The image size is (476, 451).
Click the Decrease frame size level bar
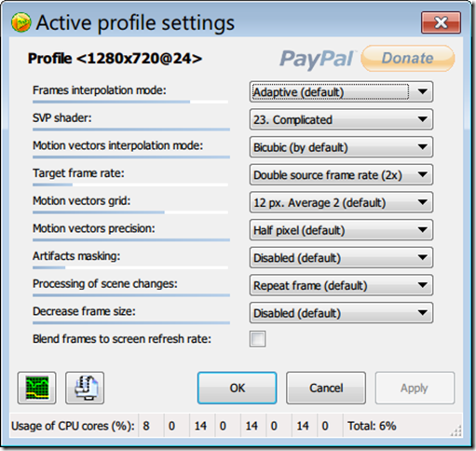point(131,322)
